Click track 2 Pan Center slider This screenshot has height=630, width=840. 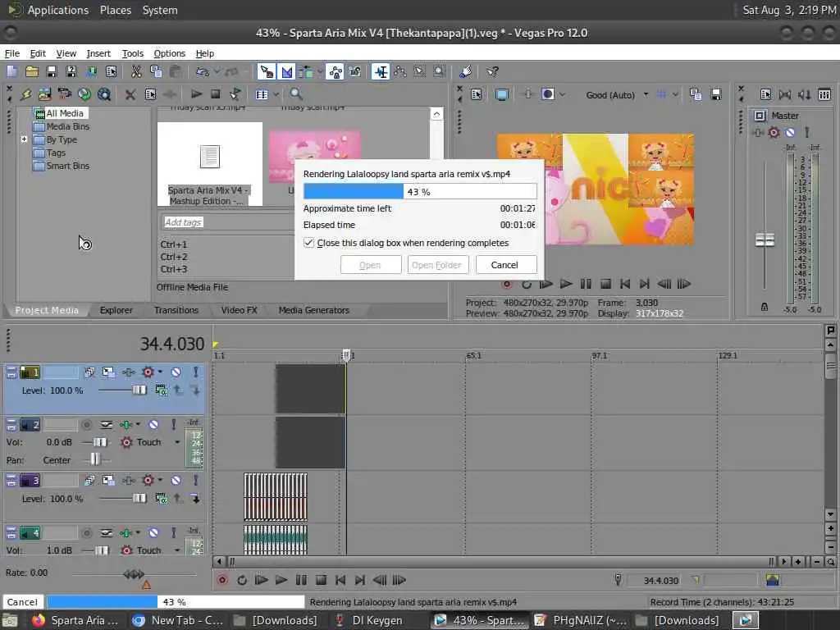coord(94,459)
